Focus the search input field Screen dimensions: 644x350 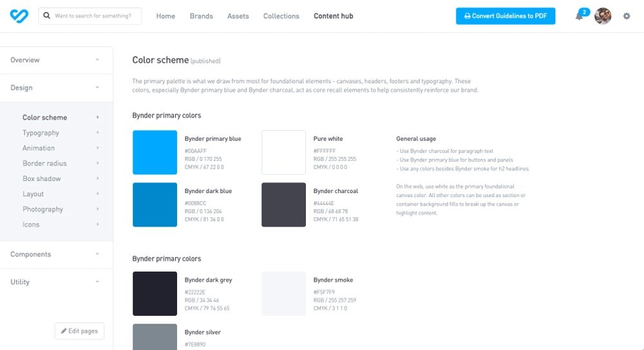point(97,16)
